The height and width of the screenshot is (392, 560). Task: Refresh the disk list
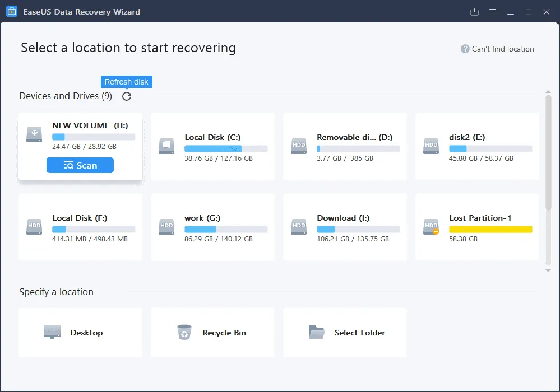(127, 96)
